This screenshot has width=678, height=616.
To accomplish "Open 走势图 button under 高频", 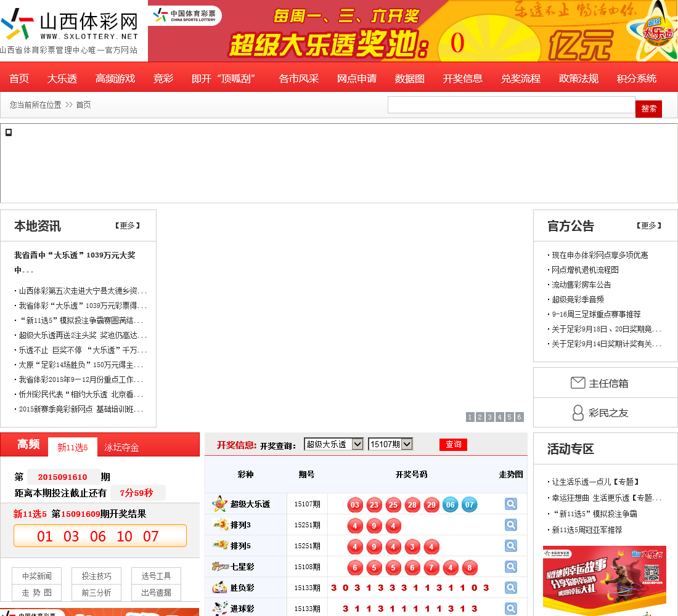I will coord(37,593).
